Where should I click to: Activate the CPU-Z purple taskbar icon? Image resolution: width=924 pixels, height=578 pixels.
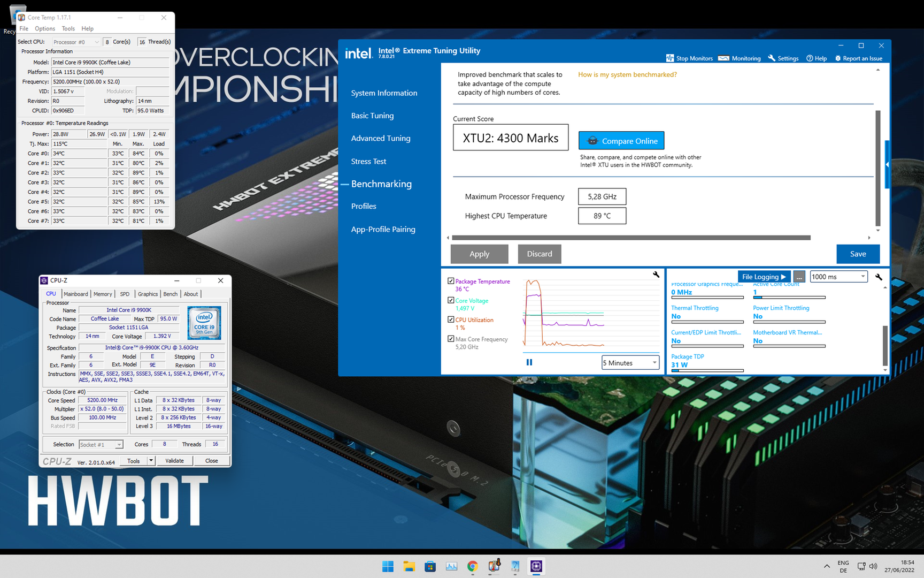pos(536,566)
